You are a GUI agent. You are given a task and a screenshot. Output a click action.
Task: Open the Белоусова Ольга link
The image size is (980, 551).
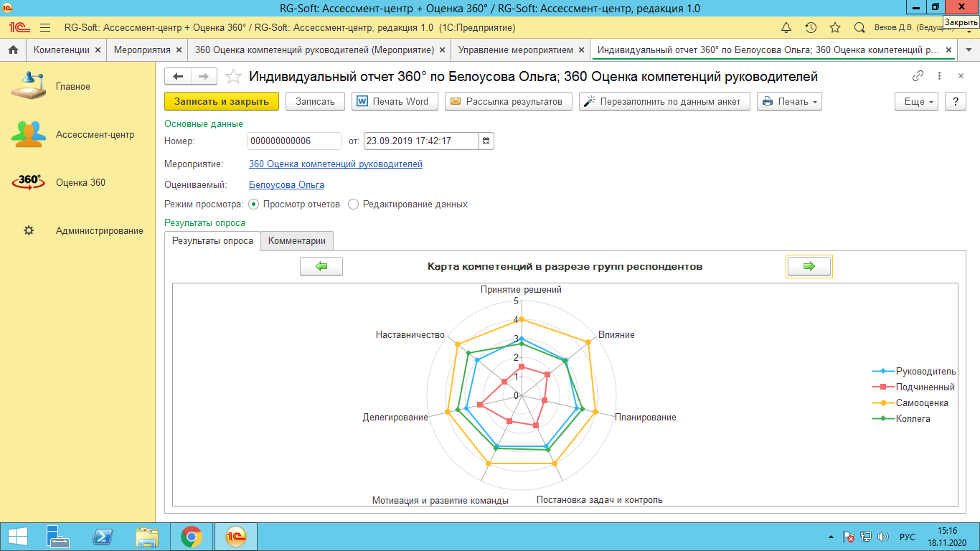pos(286,184)
